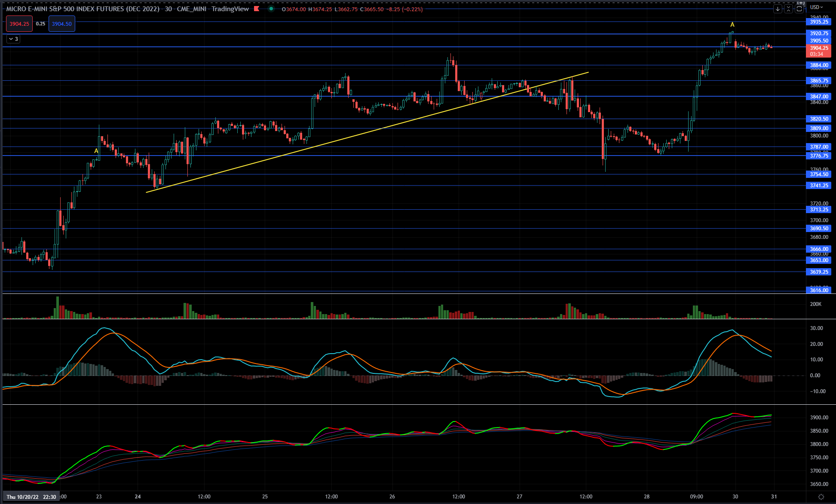
Task: Click the collapse pane icon
Action: (x=788, y=9)
